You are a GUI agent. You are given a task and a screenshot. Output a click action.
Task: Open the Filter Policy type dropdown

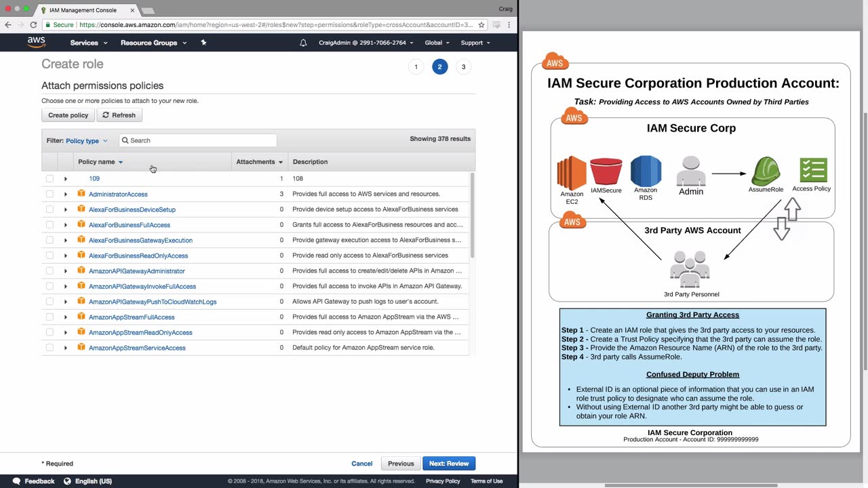tap(87, 141)
